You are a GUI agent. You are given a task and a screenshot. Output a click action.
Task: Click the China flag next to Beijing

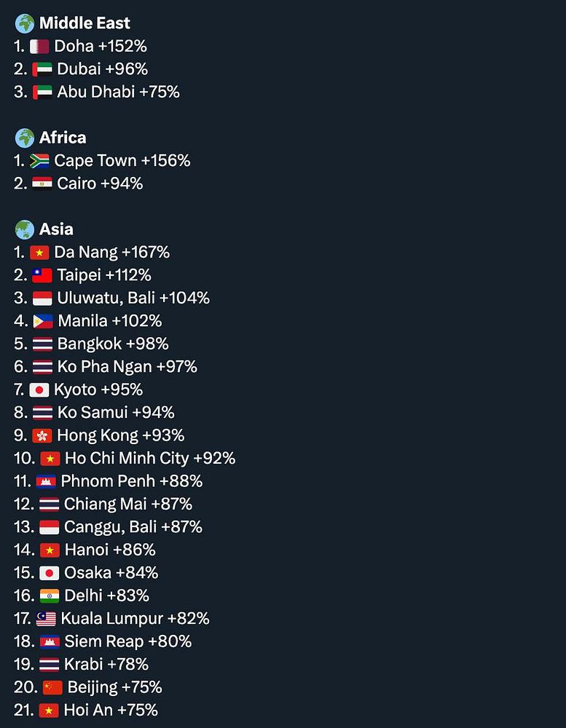click(x=52, y=687)
